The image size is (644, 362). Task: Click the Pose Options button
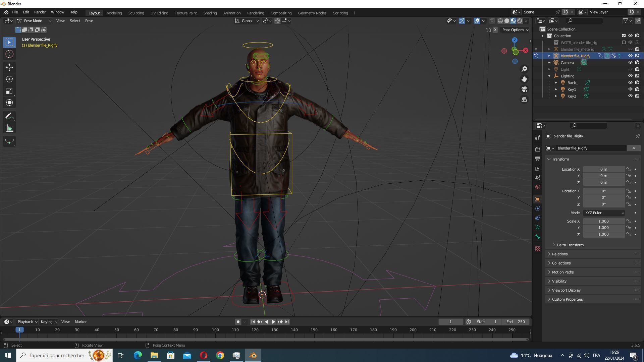point(515,30)
